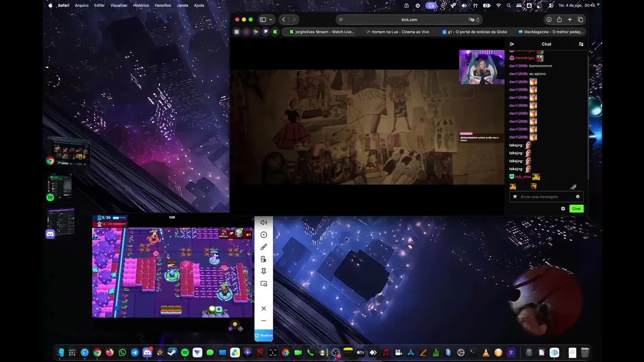Open Control Center in menu bar
The width and height of the screenshot is (644, 362).
pyautogui.click(x=550, y=6)
